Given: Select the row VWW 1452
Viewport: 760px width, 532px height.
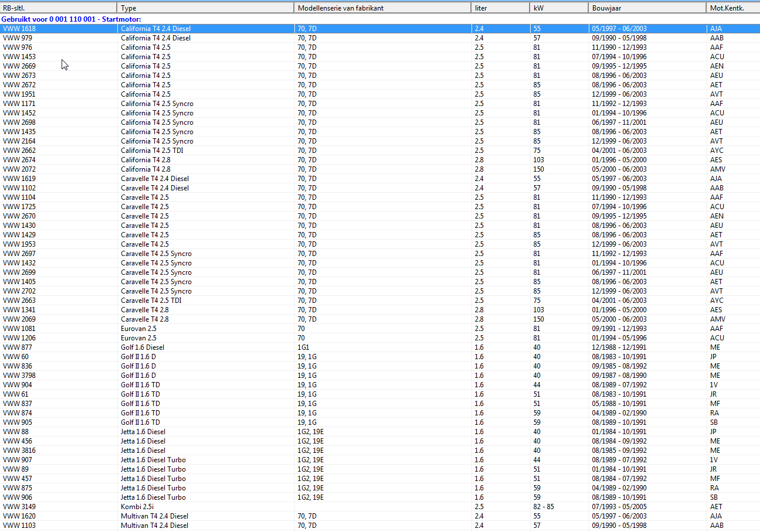Looking at the screenshot, I should coord(380,113).
